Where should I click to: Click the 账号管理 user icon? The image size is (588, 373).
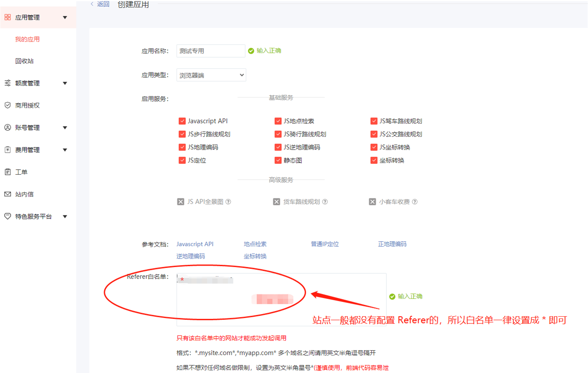[8, 128]
